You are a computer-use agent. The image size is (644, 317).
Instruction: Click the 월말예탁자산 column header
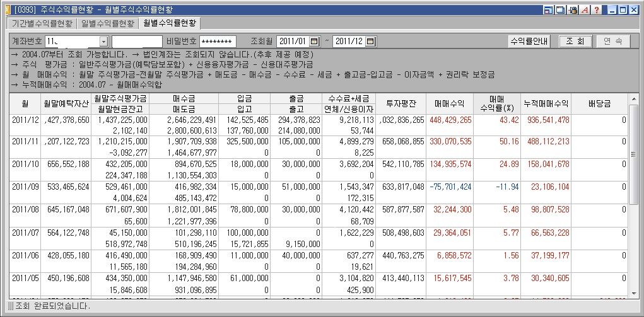(66, 104)
